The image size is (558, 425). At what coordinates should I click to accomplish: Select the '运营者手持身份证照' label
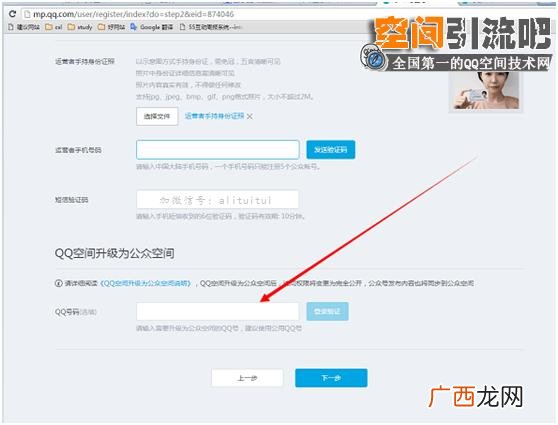pos(85,62)
